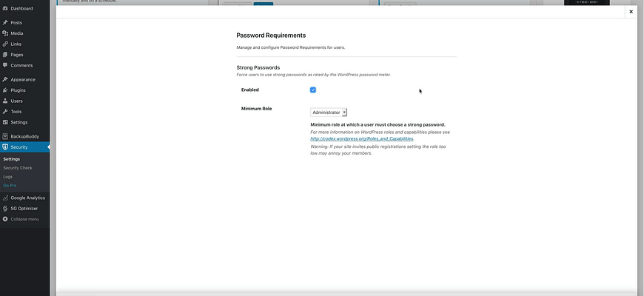This screenshot has width=644, height=296.
Task: Click the Security menu label
Action: point(19,147)
